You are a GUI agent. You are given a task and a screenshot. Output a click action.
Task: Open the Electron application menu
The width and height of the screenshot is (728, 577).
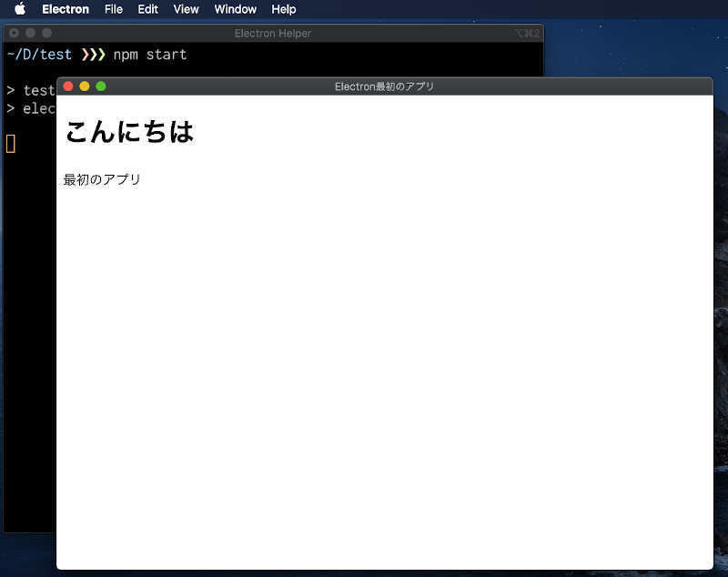coord(65,9)
